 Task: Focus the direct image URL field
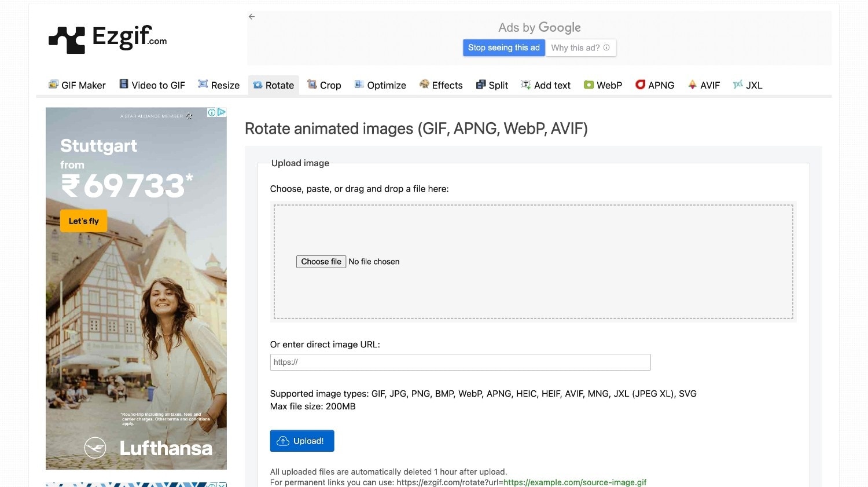pos(460,362)
